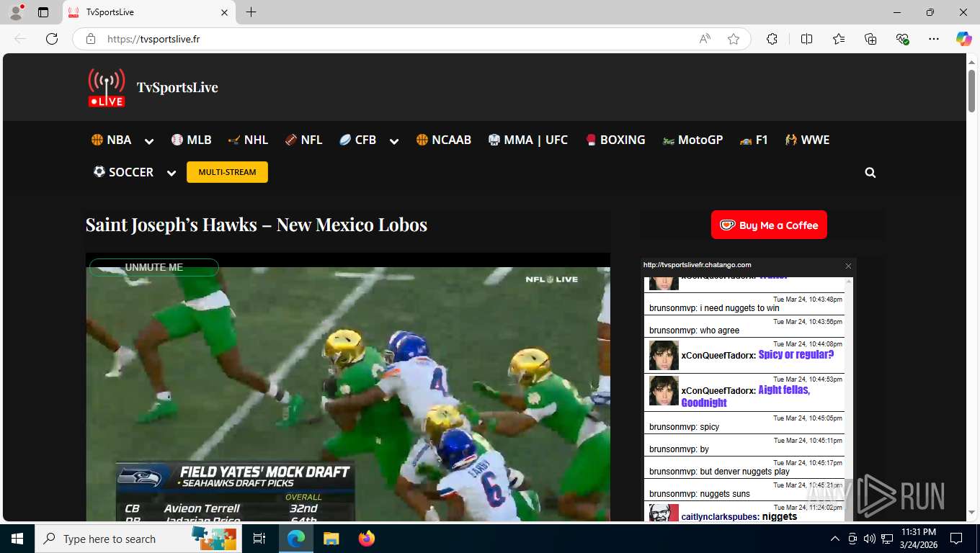The width and height of the screenshot is (980, 553).
Task: Open the Favorites list icon
Action: (x=839, y=39)
